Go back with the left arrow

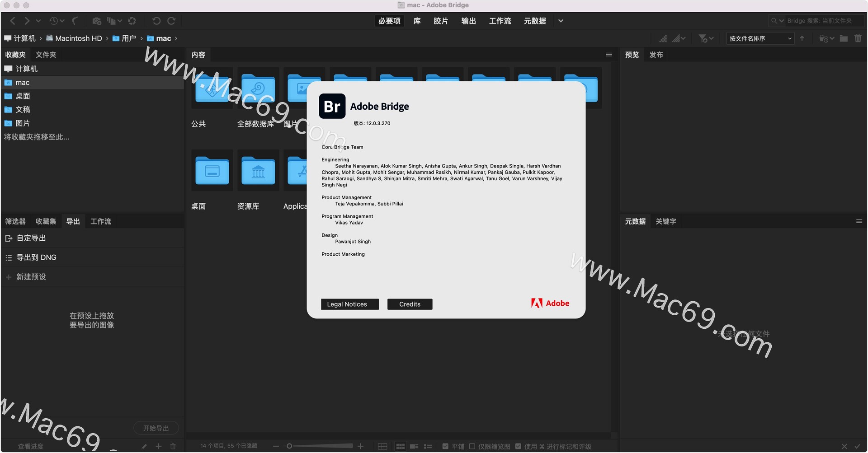click(x=13, y=21)
